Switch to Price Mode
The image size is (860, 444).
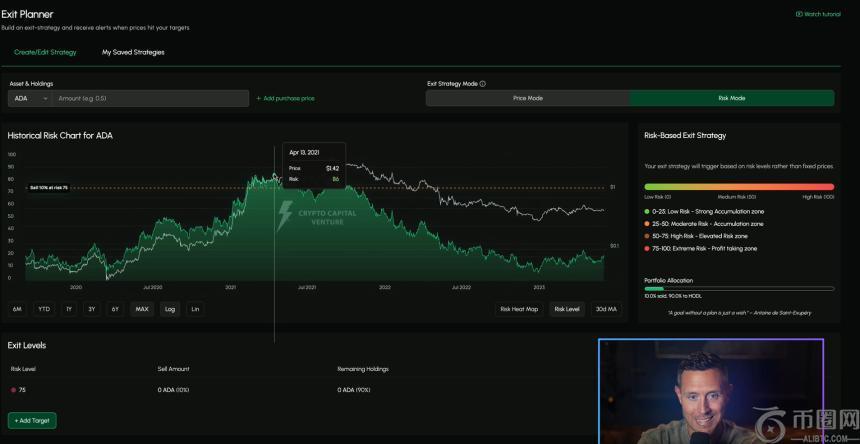pyautogui.click(x=527, y=98)
